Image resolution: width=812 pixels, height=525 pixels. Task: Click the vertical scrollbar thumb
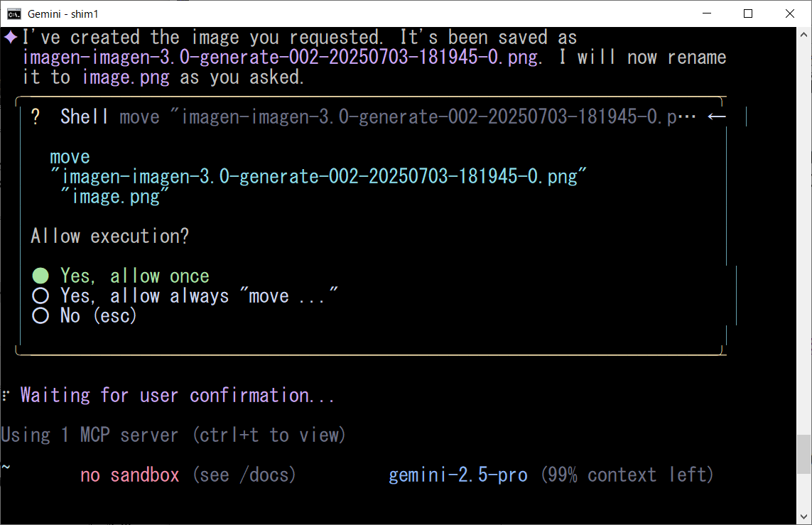tap(804, 455)
